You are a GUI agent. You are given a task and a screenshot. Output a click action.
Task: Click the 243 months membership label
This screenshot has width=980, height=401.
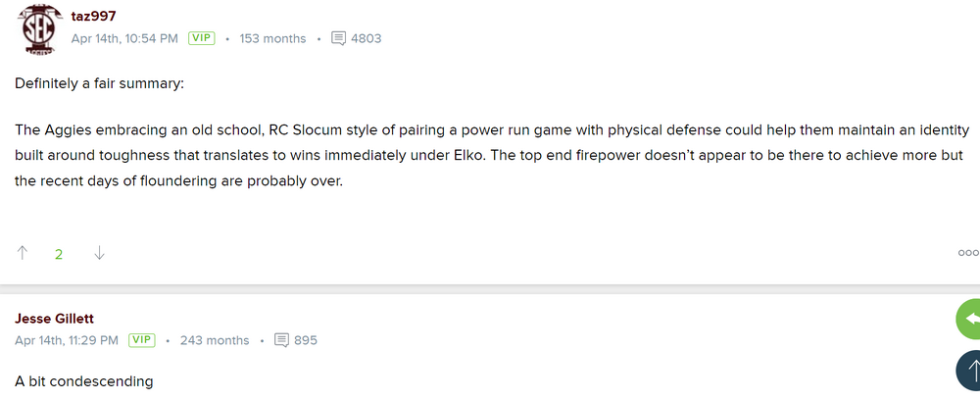tap(215, 340)
